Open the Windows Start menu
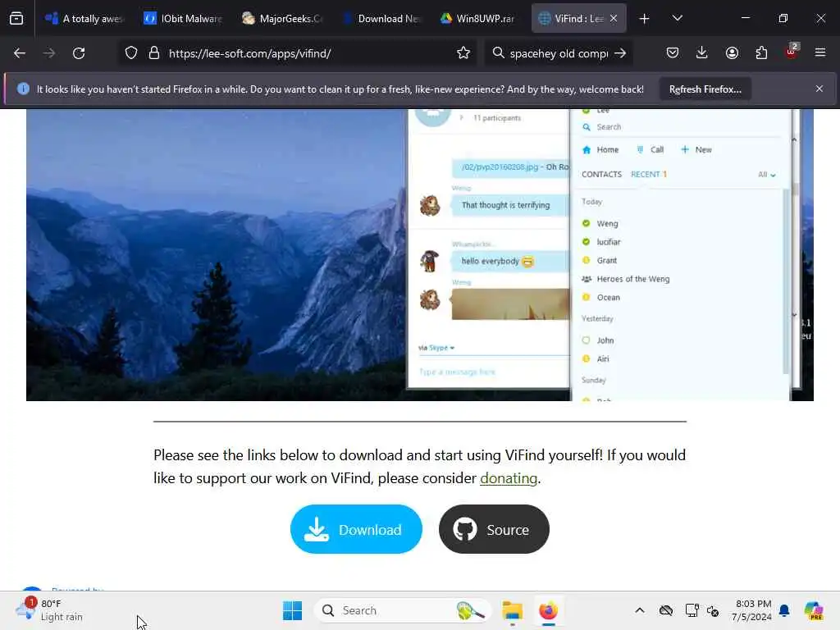 click(x=293, y=610)
